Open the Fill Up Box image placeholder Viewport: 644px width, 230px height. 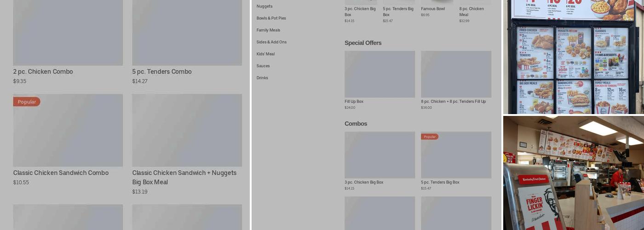click(380, 74)
